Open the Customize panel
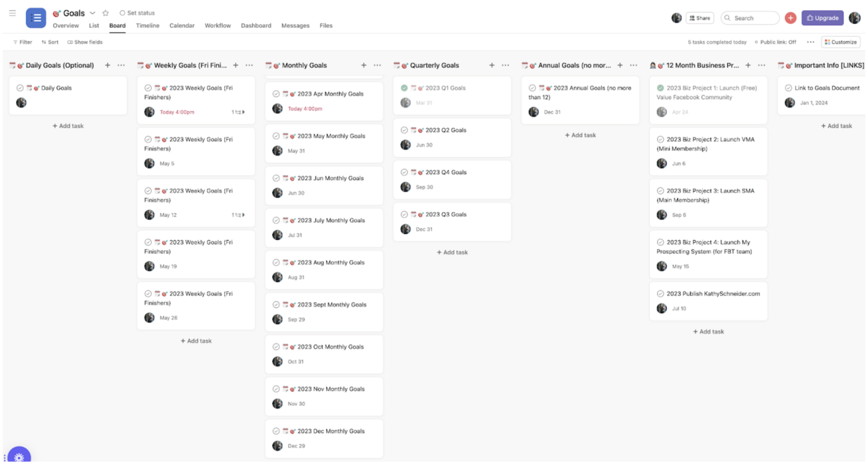 coord(840,42)
